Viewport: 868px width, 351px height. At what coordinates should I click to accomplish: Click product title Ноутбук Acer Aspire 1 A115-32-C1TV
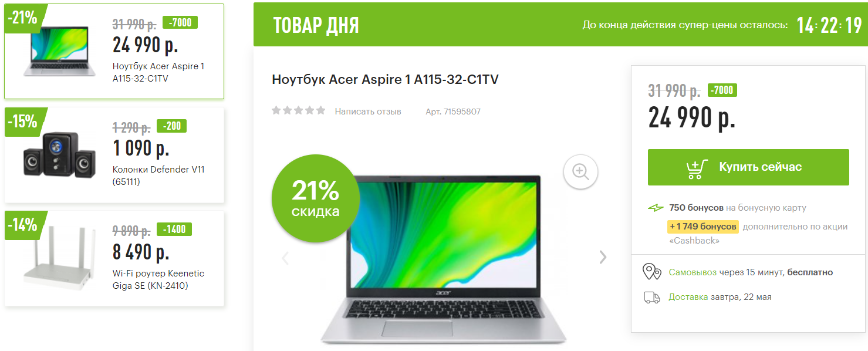pyautogui.click(x=385, y=80)
